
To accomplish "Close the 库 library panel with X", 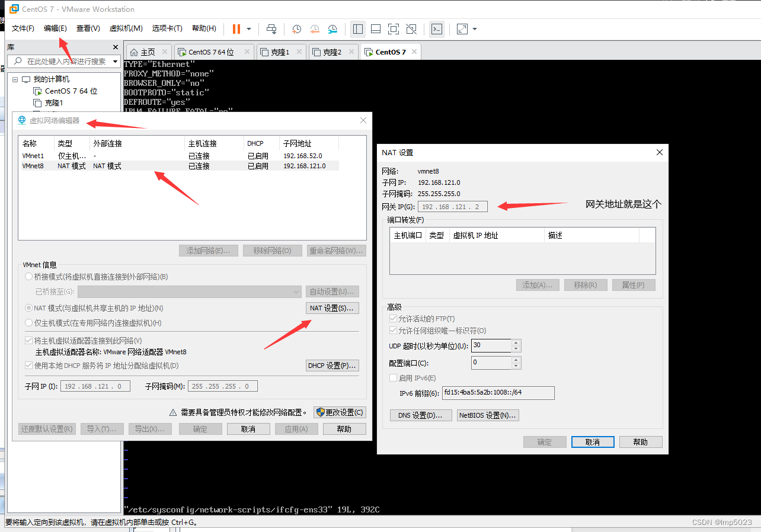I will click(116, 47).
